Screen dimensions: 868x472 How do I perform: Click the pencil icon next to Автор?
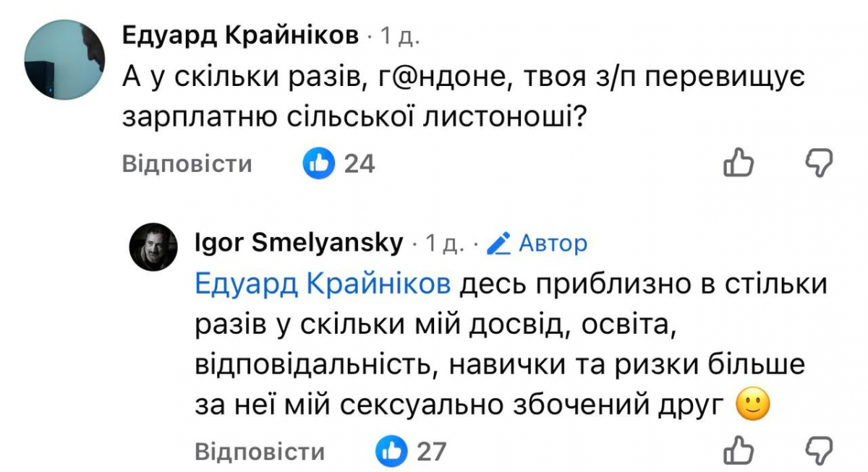[499, 244]
